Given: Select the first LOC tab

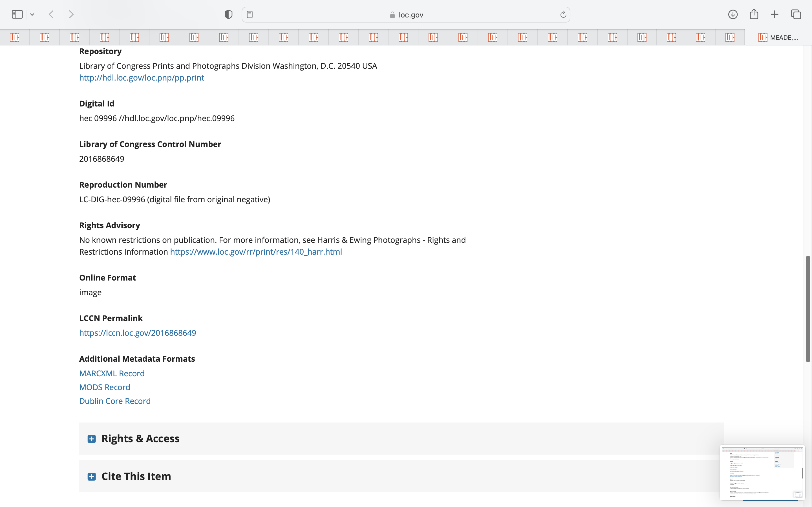Looking at the screenshot, I should pyautogui.click(x=15, y=37).
